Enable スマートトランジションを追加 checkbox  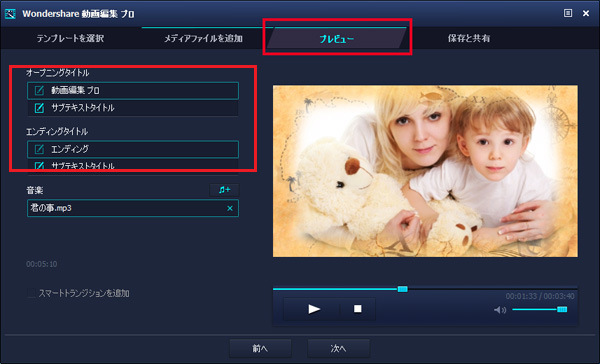[31, 294]
